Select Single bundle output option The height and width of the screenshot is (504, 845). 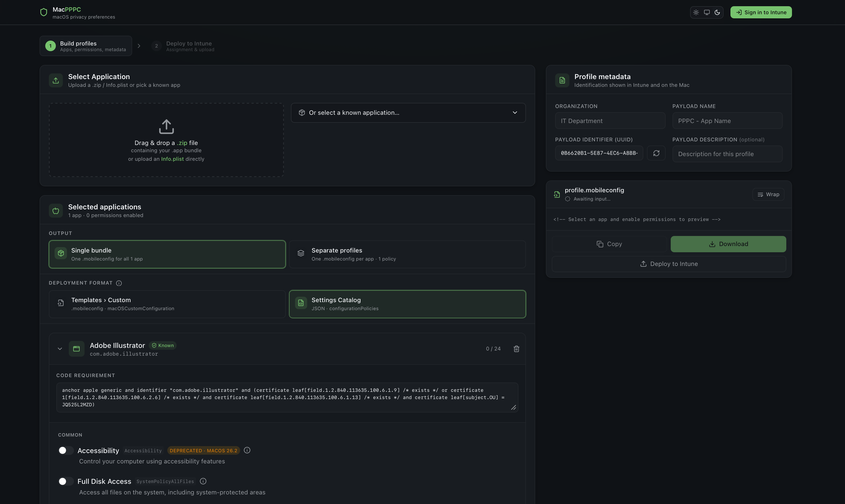point(167,254)
